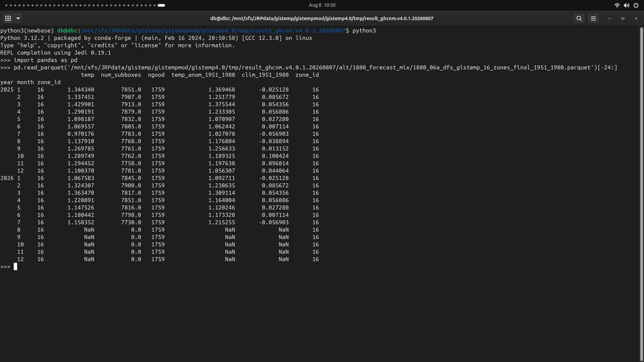Open the terminal search icon
The width and height of the screenshot is (644, 362).
[579, 18]
